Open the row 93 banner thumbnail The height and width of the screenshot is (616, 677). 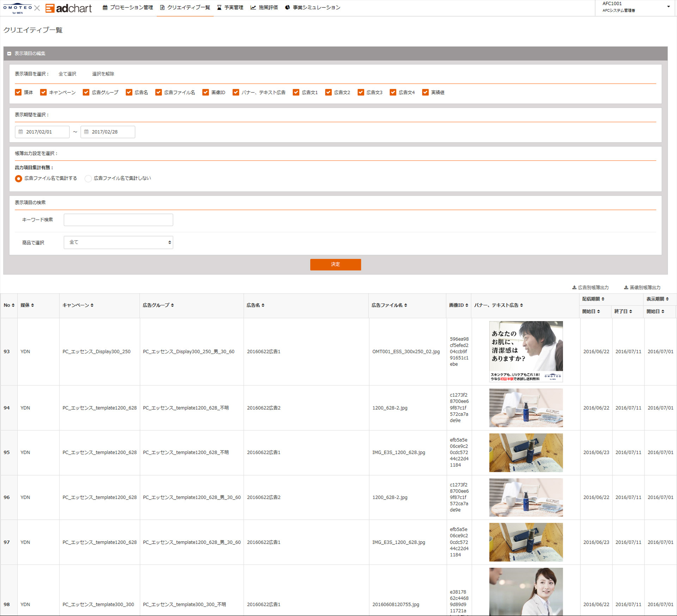[x=526, y=351]
